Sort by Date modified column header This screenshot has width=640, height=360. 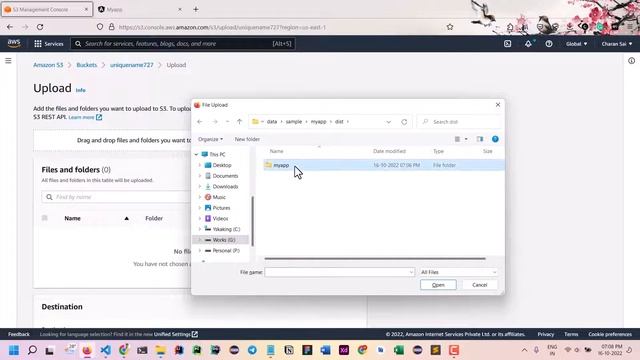click(389, 151)
